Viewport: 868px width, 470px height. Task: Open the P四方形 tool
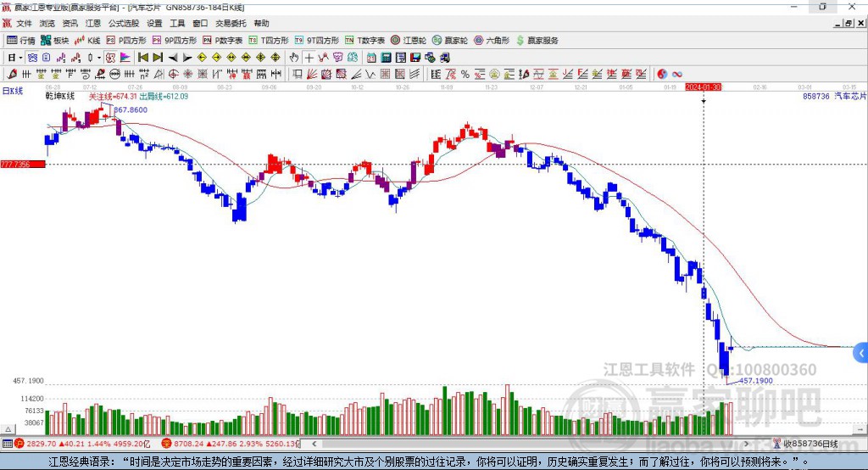(x=126, y=41)
